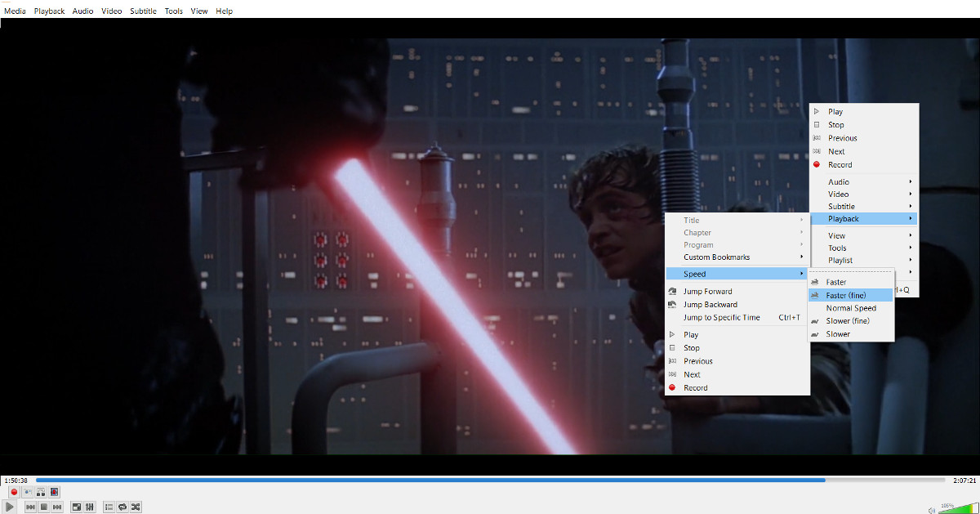Open the View menu in the menu bar
980x514 pixels.
point(199,11)
